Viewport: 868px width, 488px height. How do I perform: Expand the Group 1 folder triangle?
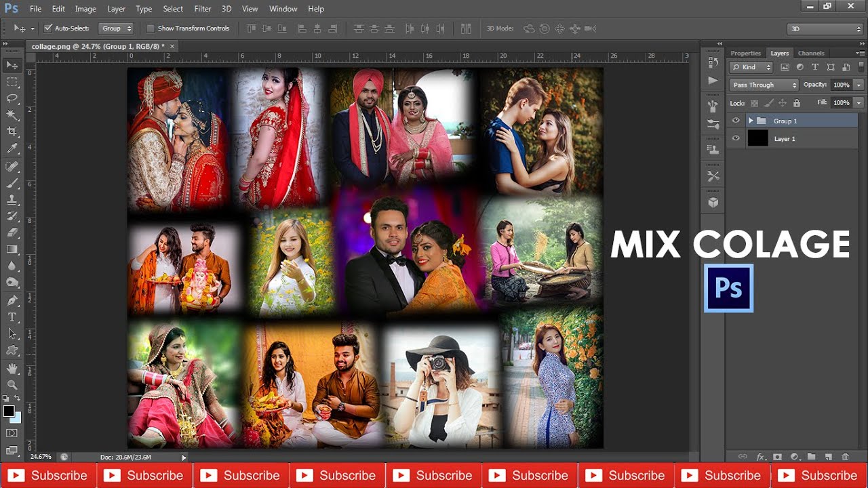coord(751,121)
